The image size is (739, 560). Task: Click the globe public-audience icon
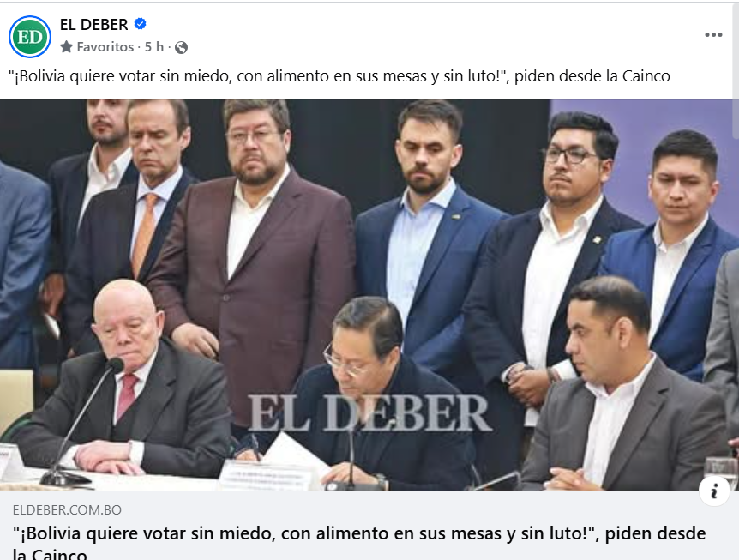coord(181,48)
